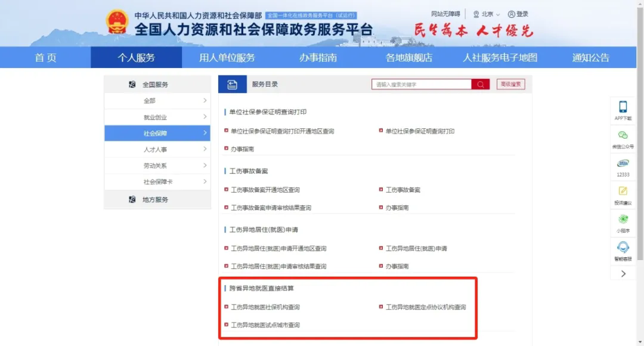Click the 服务目录 blue catalog icon
Viewport: 644px width, 346px height.
233,84
